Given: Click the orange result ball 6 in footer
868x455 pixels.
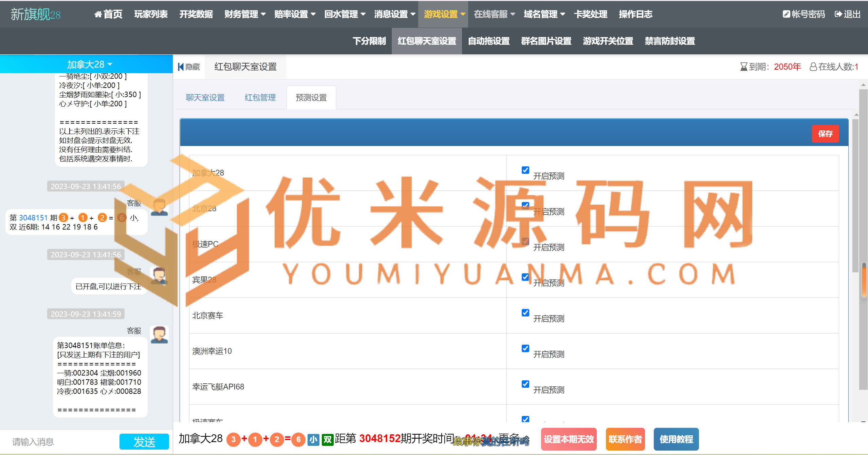Looking at the screenshot, I should 298,439.
